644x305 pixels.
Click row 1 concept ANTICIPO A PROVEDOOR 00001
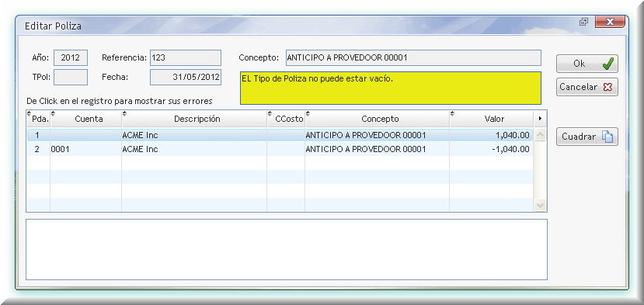point(377,135)
